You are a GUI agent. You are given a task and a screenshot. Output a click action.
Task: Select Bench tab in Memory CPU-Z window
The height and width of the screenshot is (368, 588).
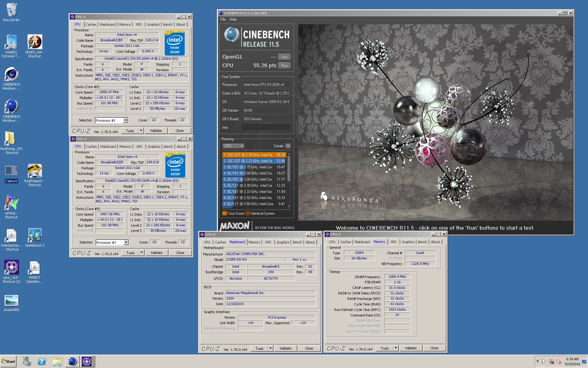[422, 242]
